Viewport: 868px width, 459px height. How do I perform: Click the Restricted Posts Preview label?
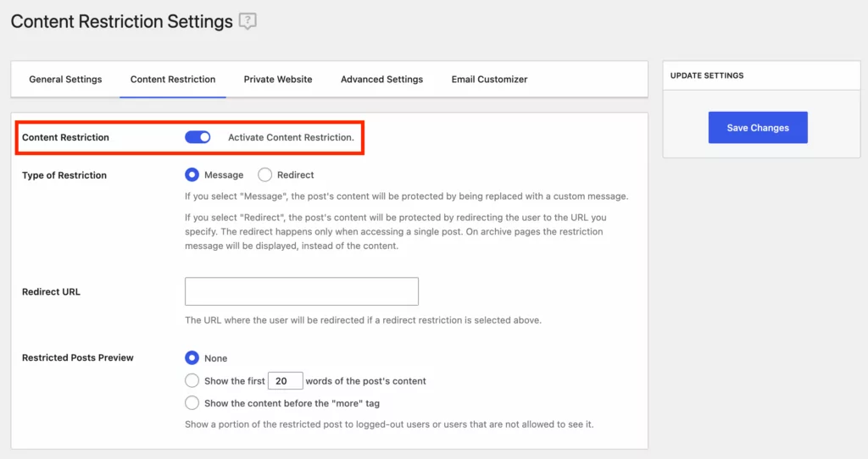click(77, 357)
